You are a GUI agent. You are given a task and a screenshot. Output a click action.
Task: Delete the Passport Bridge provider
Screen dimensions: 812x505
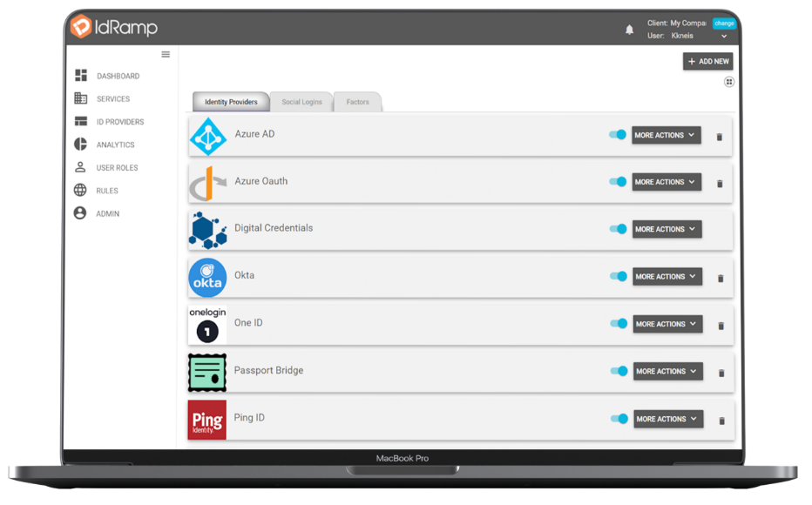point(721,373)
